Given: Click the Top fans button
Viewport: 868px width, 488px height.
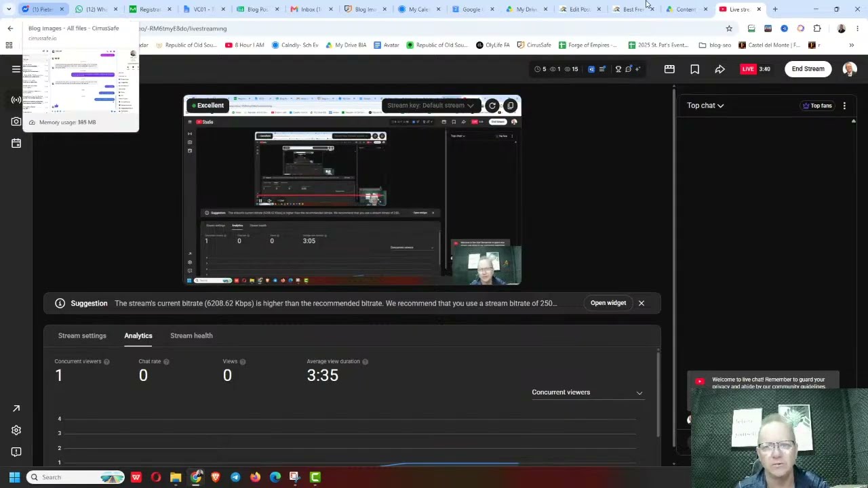Looking at the screenshot, I should (816, 106).
